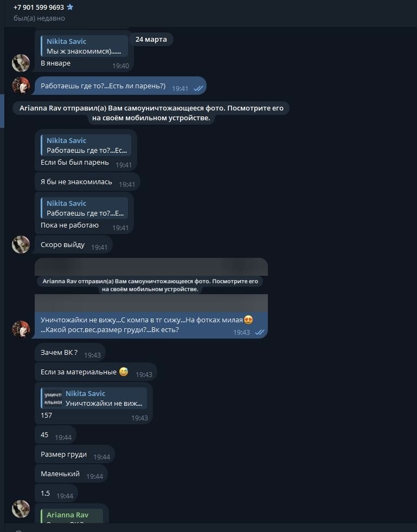This screenshot has width=417, height=532.
Task: Open the small image thumbnail in the "157" reply
Action: click(53, 398)
